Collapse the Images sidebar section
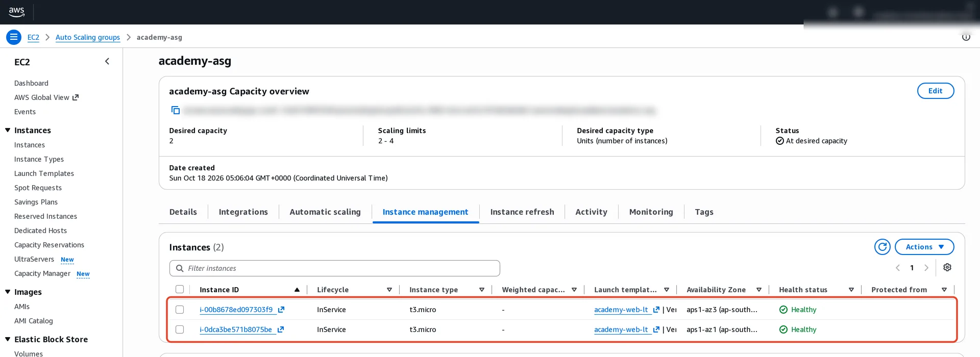Image resolution: width=980 pixels, height=357 pixels. (x=8, y=292)
